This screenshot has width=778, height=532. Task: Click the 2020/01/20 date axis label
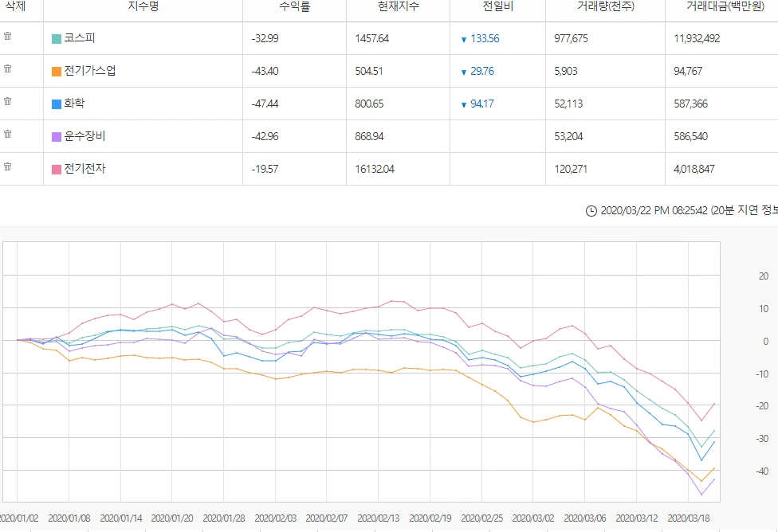point(172,518)
